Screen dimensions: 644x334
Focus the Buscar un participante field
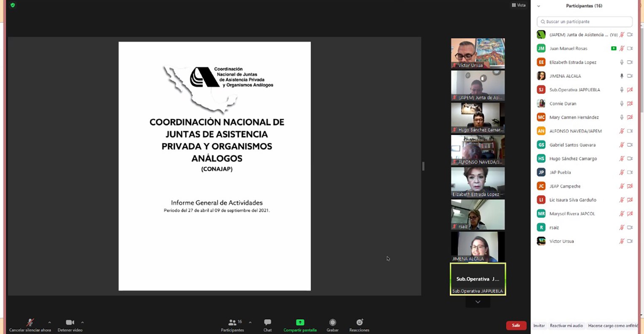585,22
